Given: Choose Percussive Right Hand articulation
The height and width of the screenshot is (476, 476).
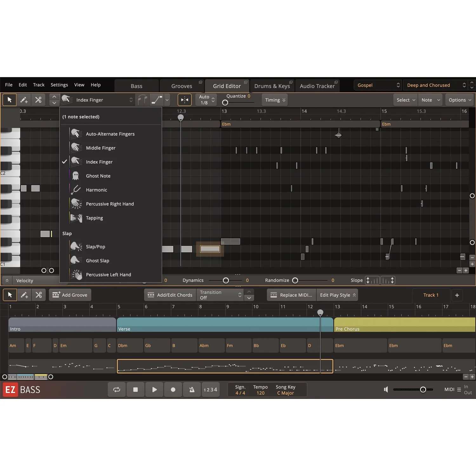Looking at the screenshot, I should click(111, 204).
